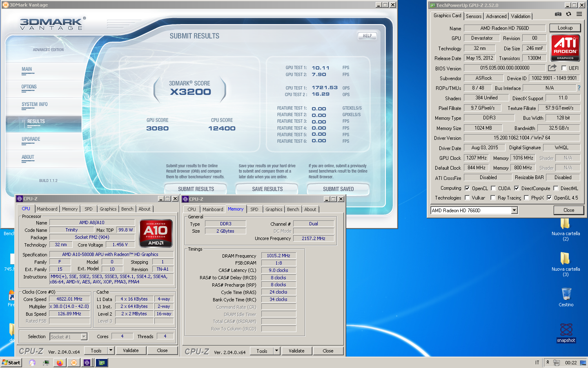This screenshot has width=588, height=368.
Task: Click the orange 3DMark Vantage taskbar icon
Action: pyautogui.click(x=73, y=363)
